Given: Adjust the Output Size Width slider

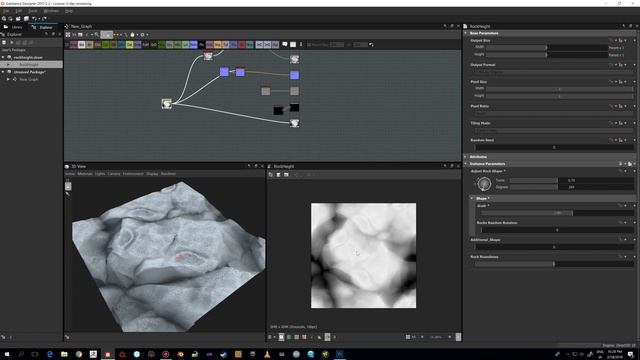Looking at the screenshot, I should point(547,47).
